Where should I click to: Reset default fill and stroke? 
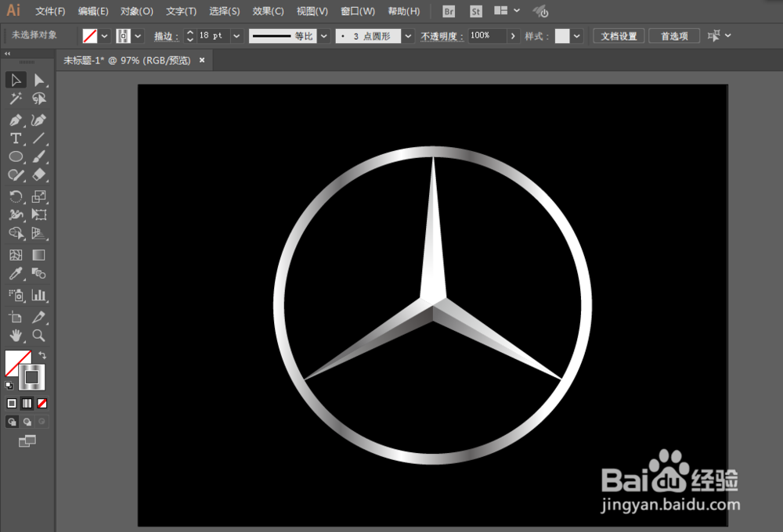click(x=9, y=385)
